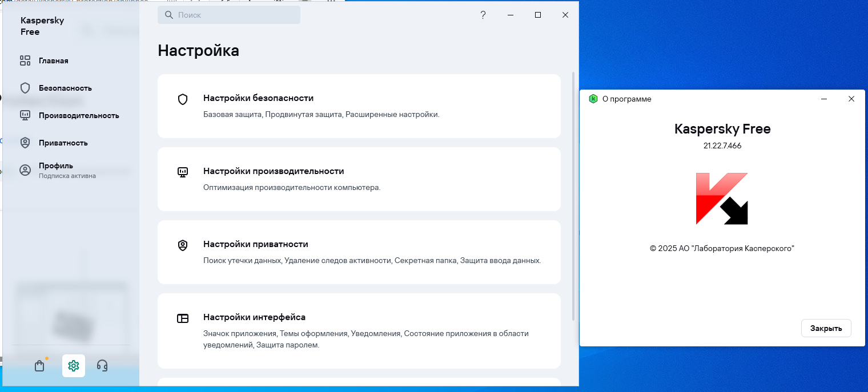
Task: Open Настройки безопасности card
Action: click(x=359, y=106)
